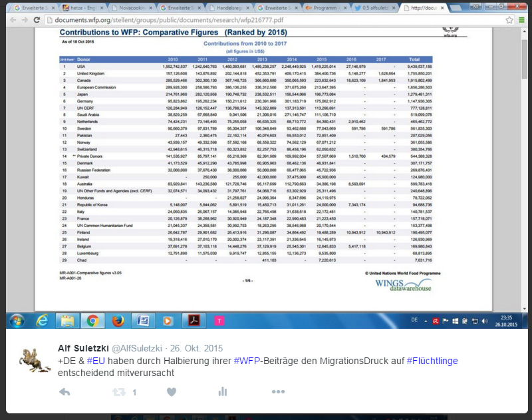Viewport: 532px width, 420px height.
Task: Open Adobe Acrobat from the taskbar
Action: 194,321
